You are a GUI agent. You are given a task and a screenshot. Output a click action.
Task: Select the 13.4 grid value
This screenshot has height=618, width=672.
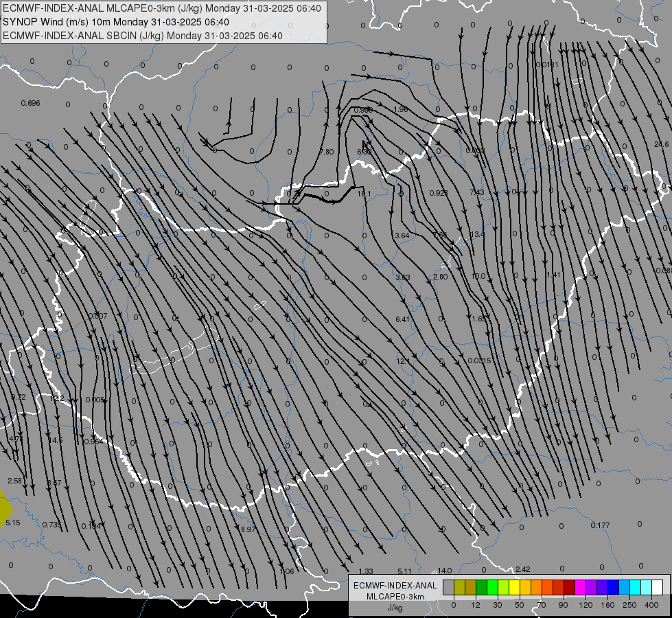(x=477, y=234)
